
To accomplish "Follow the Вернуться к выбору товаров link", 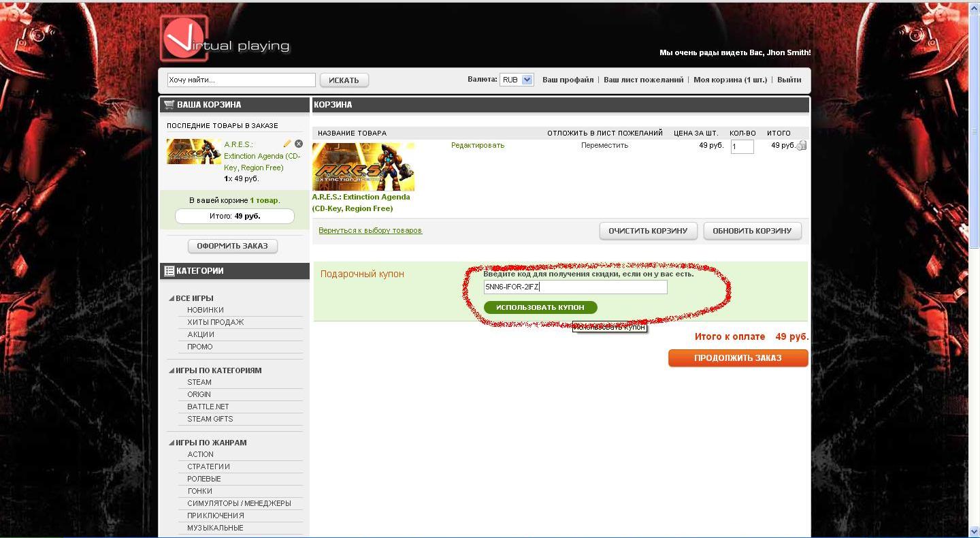I will coord(370,230).
